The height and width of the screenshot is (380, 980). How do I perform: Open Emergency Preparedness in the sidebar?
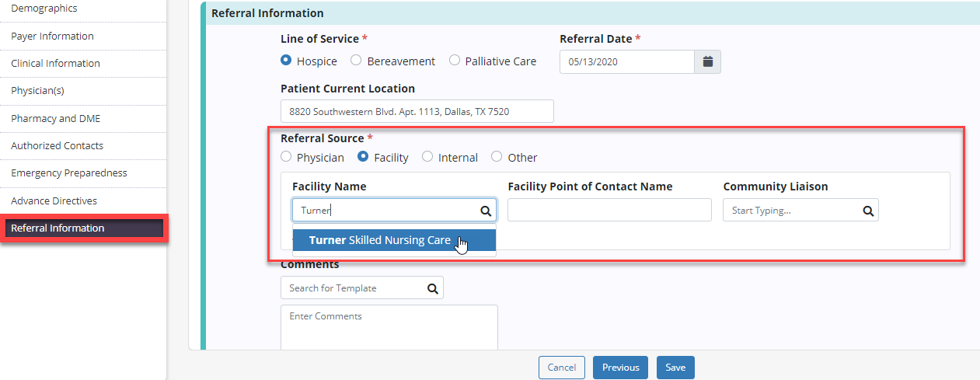68,173
